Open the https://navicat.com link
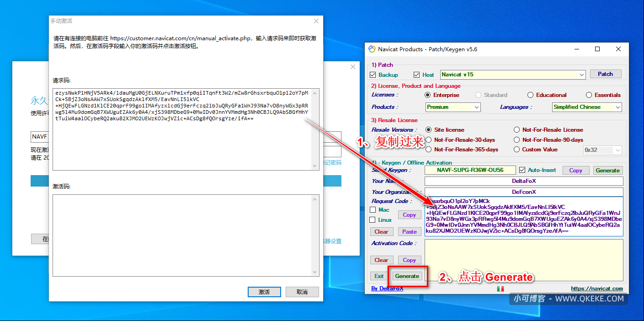 point(597,289)
